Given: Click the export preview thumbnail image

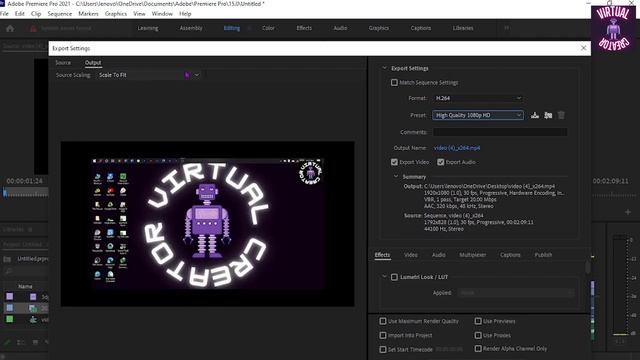Looking at the screenshot, I should click(208, 224).
